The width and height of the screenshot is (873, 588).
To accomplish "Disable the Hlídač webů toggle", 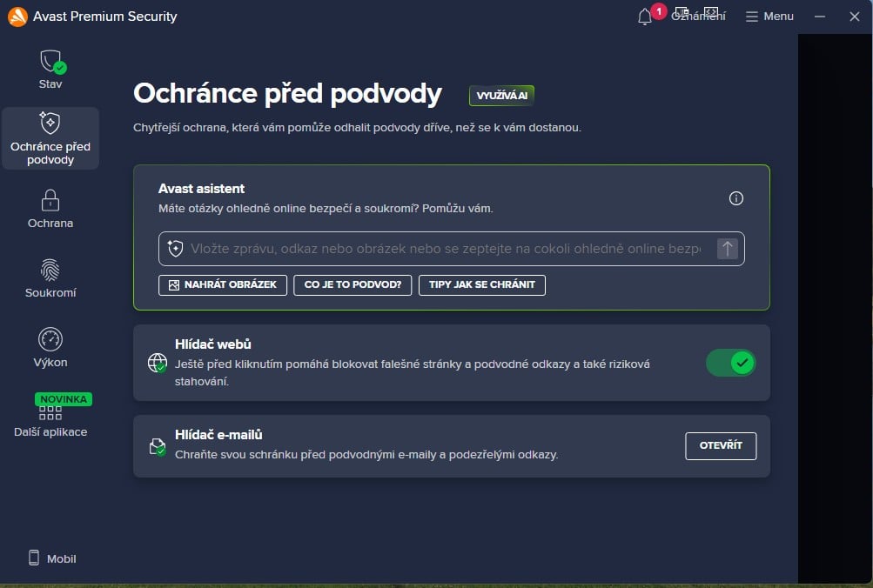I will tap(730, 363).
